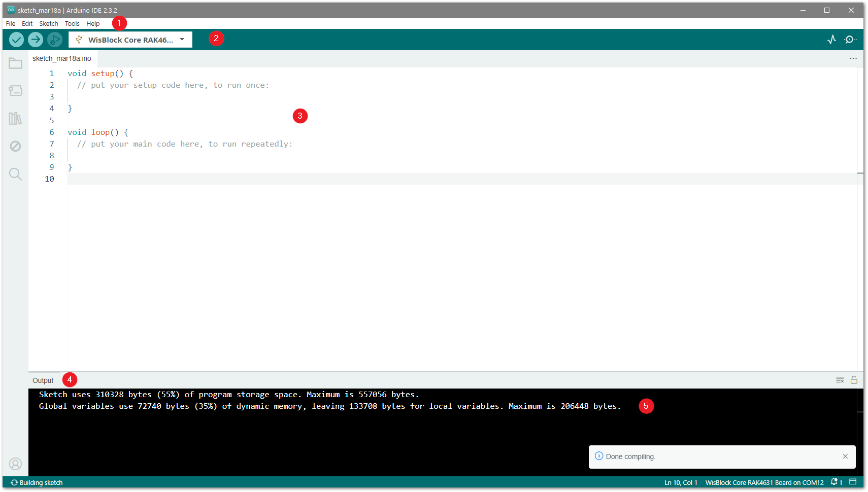Dismiss the Done compiling notification
The image size is (868, 492).
[845, 456]
